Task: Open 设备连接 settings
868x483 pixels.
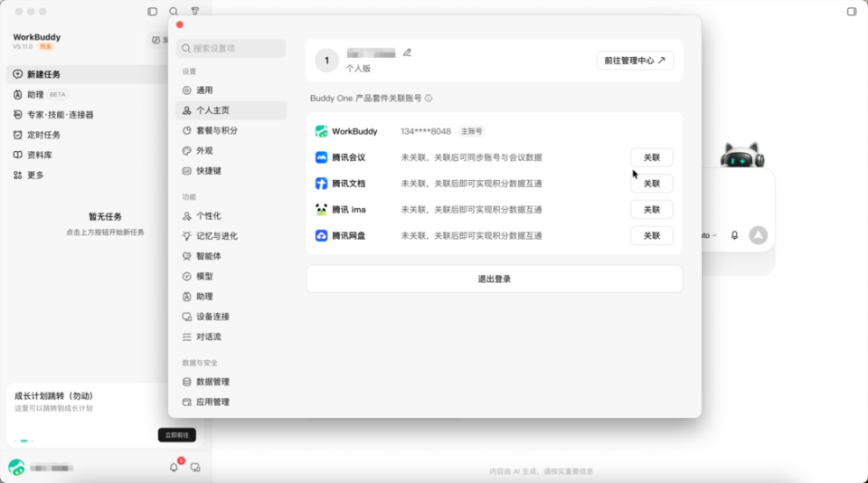Action: pyautogui.click(x=231, y=317)
